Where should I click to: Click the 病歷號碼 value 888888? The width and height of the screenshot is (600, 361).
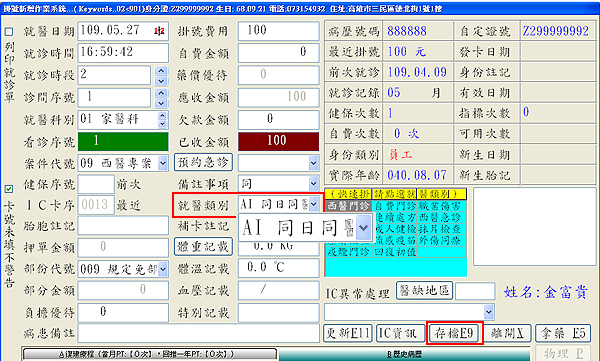click(407, 31)
